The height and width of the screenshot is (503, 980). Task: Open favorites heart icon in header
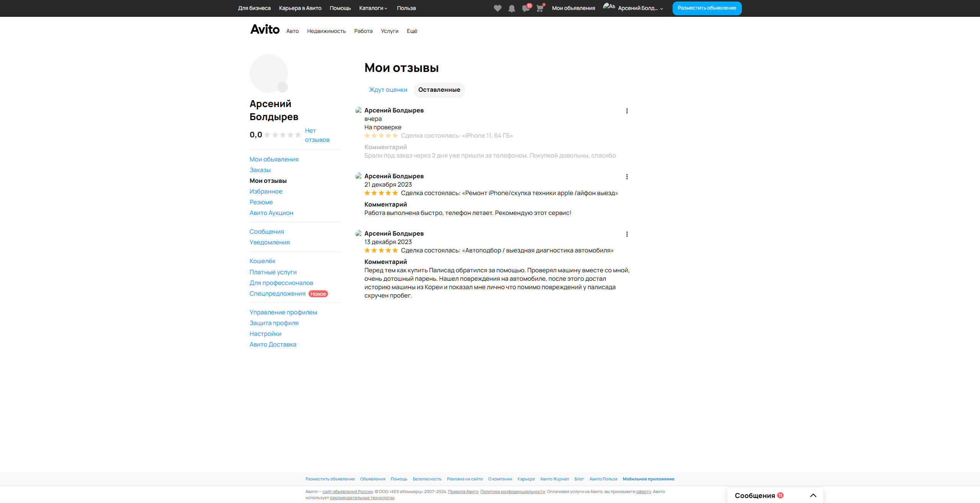click(x=497, y=8)
